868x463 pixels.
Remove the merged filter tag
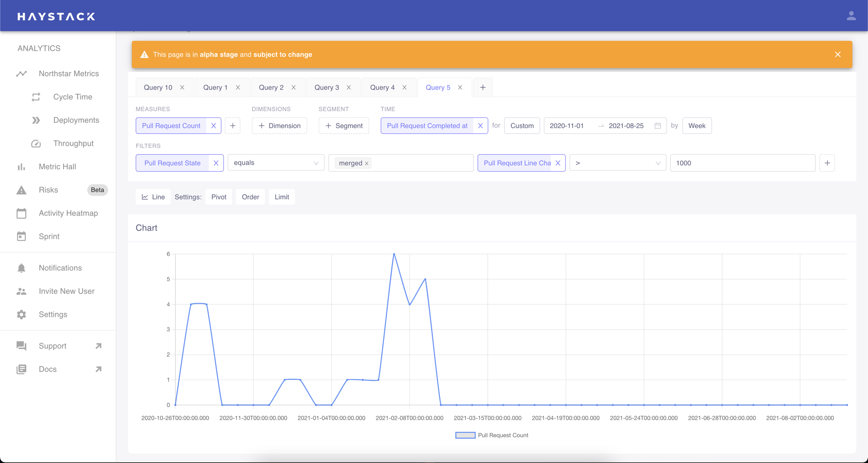click(x=367, y=163)
